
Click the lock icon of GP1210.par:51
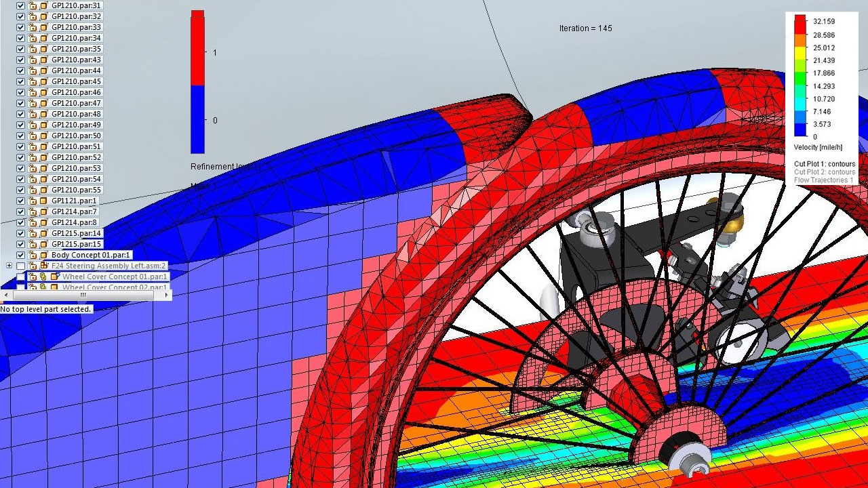pos(32,146)
